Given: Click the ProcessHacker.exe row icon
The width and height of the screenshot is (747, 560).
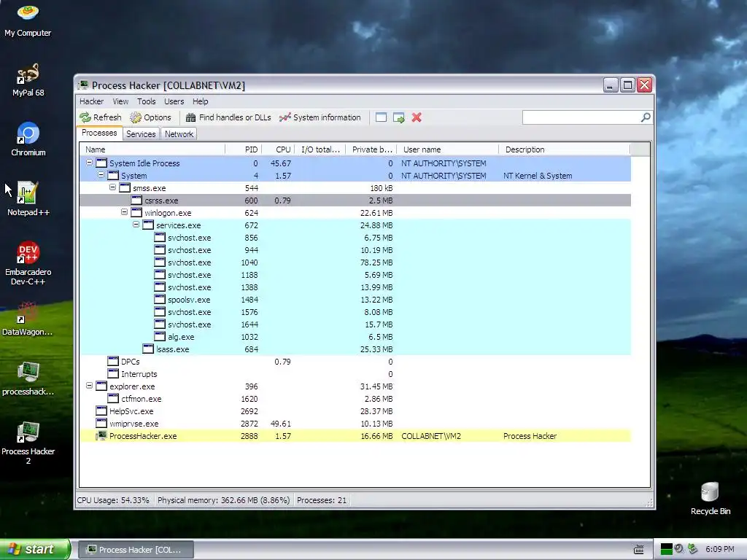Looking at the screenshot, I should (x=101, y=435).
